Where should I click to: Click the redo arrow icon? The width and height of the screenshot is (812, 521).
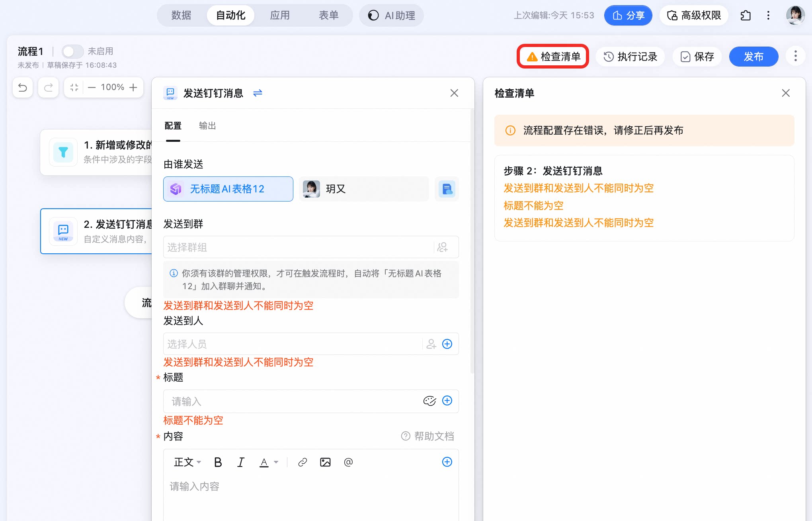[x=48, y=87]
